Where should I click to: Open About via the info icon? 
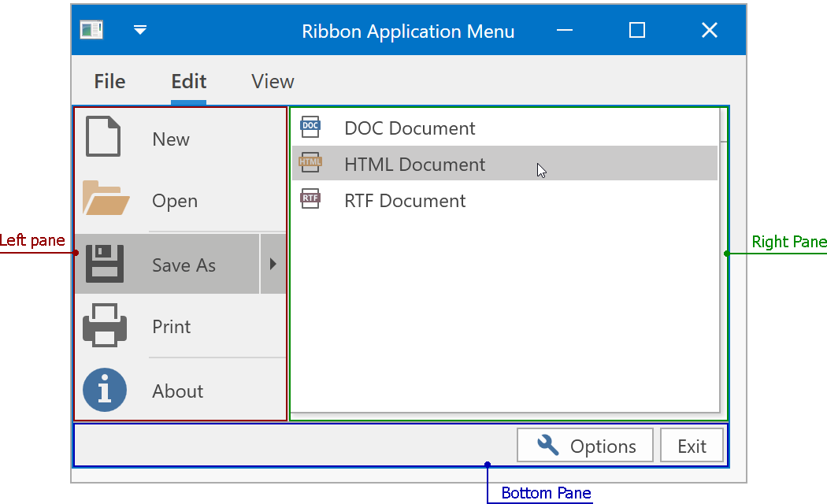coord(105,390)
